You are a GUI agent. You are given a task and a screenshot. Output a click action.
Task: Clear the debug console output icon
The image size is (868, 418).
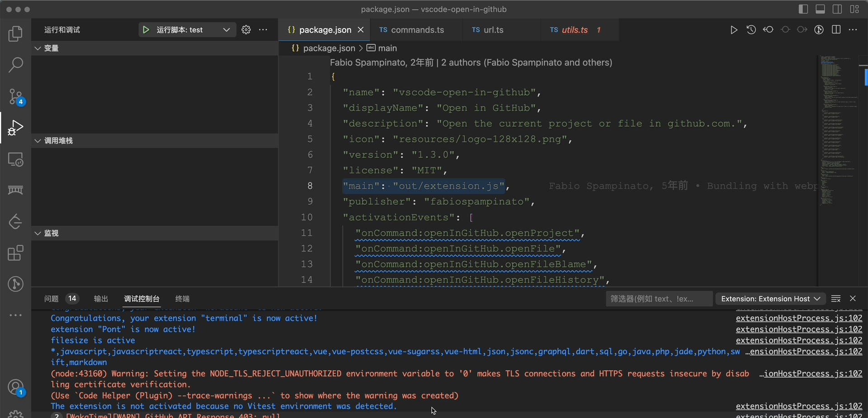pyautogui.click(x=836, y=299)
